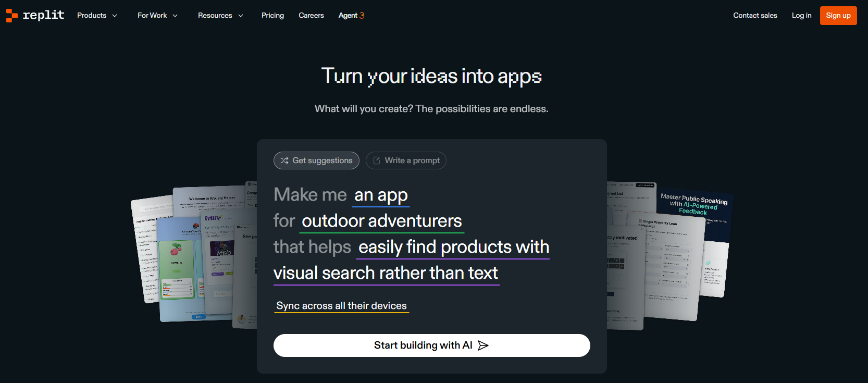Screen dimensions: 868x383
Task: Click the Sign up button
Action: (x=838, y=15)
